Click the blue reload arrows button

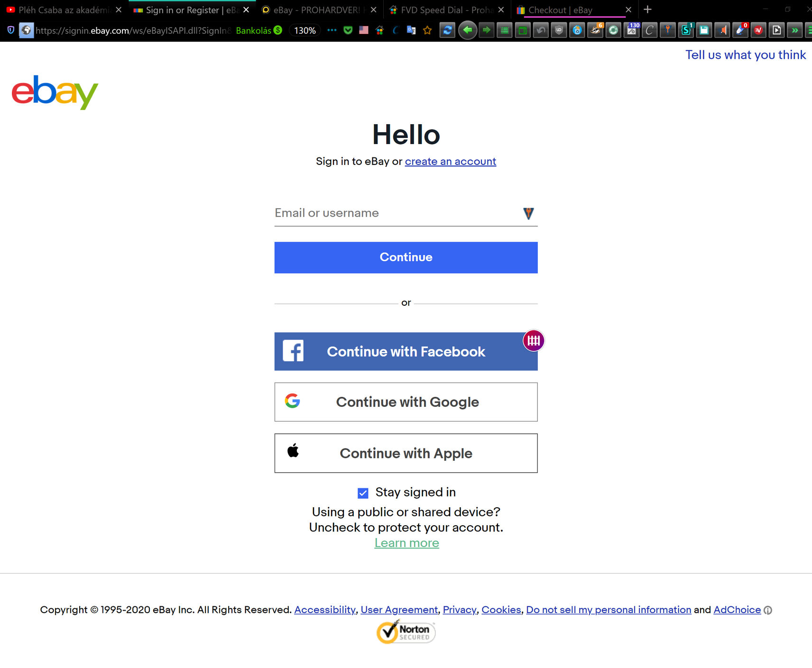[447, 30]
